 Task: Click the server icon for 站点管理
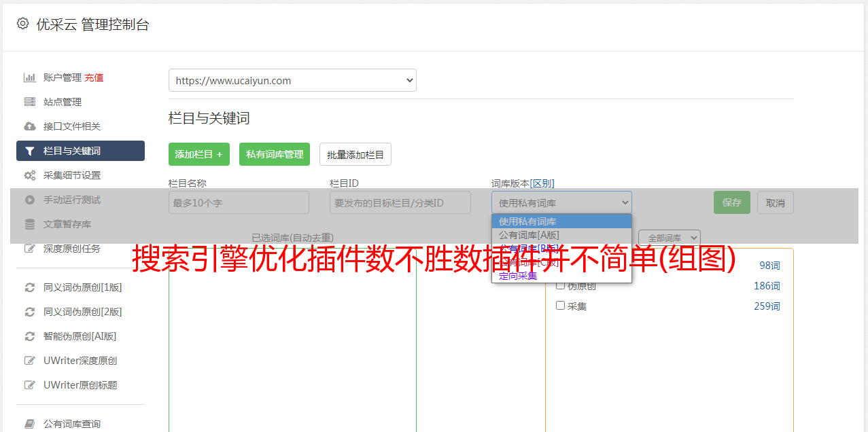coord(29,102)
